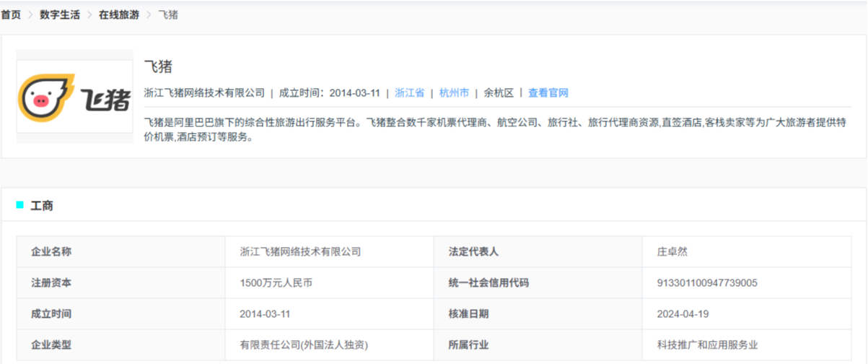Screen dimensions: 868x364
Task: Open the 查看官网 official site link
Action: (x=548, y=93)
